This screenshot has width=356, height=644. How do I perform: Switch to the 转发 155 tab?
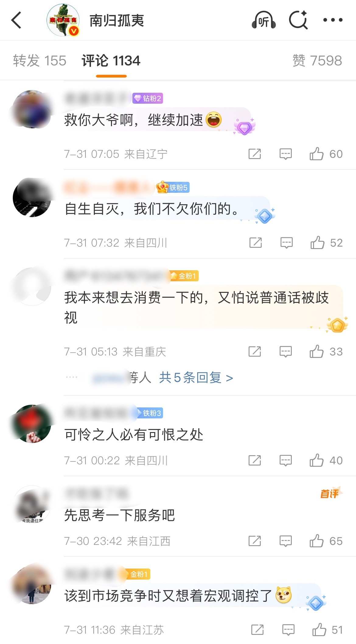tap(40, 61)
